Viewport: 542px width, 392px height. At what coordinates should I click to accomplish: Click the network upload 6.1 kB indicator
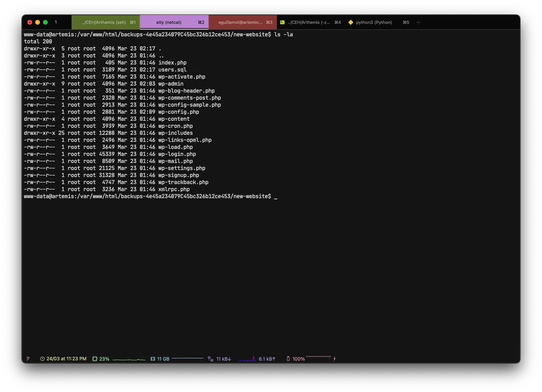(267, 359)
